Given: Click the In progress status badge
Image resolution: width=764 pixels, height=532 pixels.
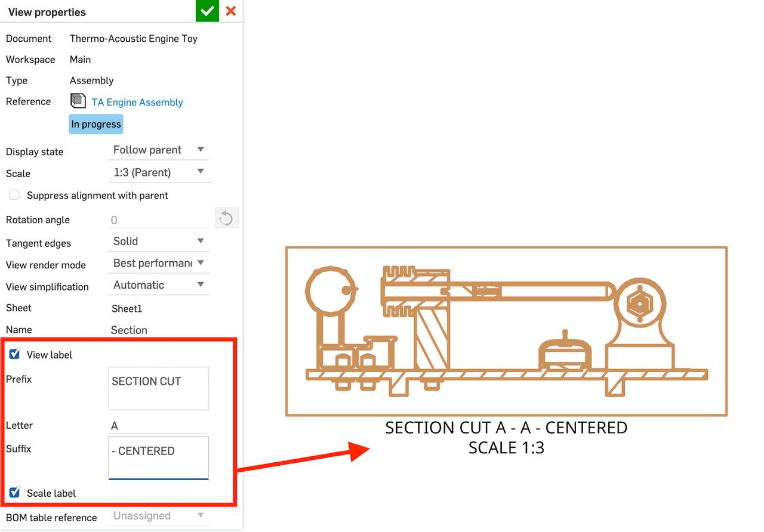Looking at the screenshot, I should 95,124.
